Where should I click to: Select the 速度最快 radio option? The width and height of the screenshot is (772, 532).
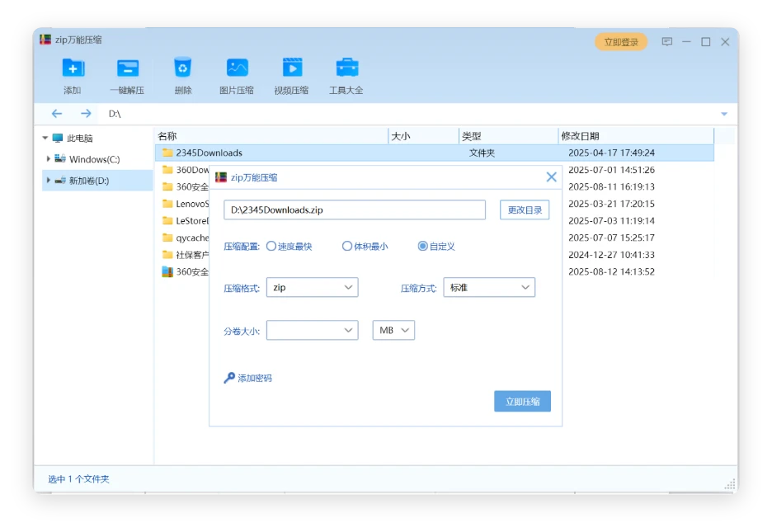271,247
